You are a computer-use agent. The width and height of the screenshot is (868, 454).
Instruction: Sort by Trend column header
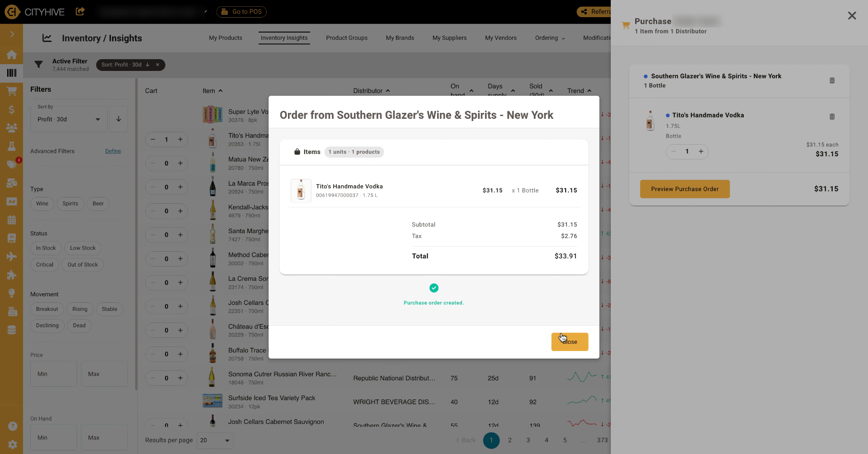point(579,91)
